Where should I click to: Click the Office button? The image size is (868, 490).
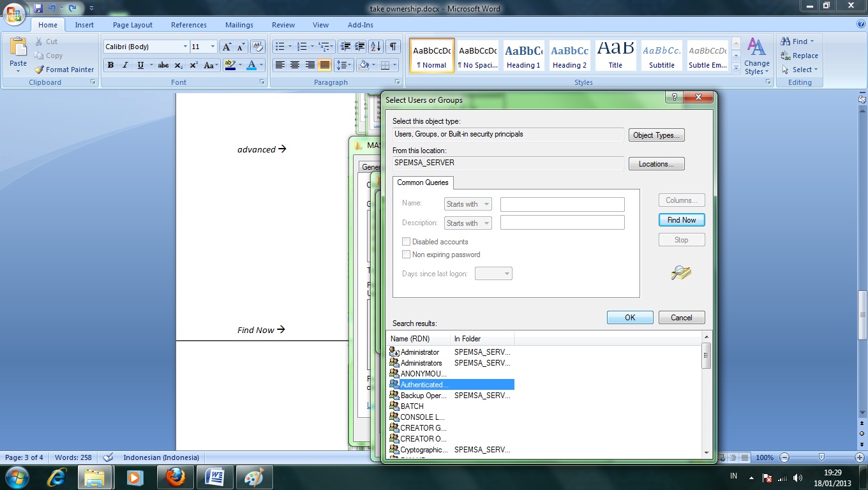pos(14,13)
